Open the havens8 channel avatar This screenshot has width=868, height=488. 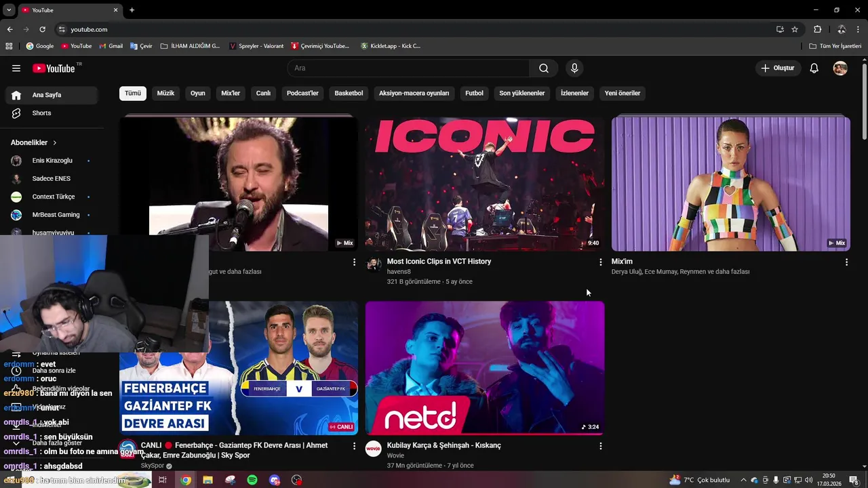pos(374,264)
